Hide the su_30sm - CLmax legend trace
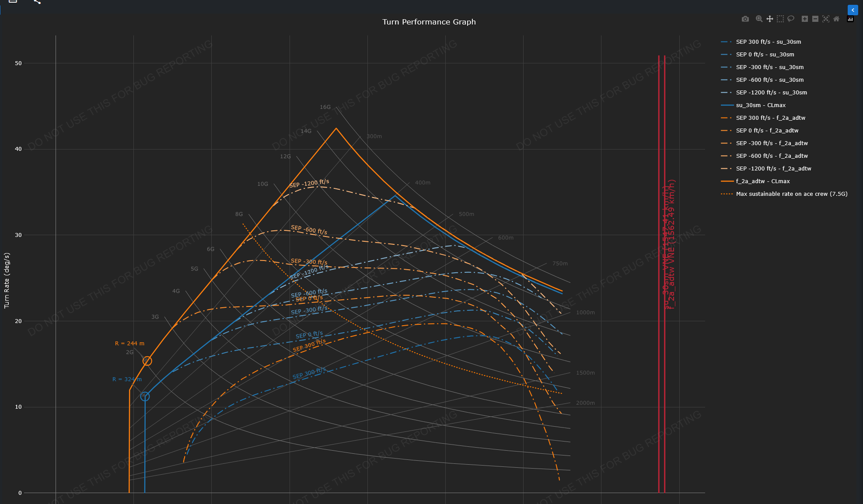This screenshot has height=504, width=863. (760, 105)
